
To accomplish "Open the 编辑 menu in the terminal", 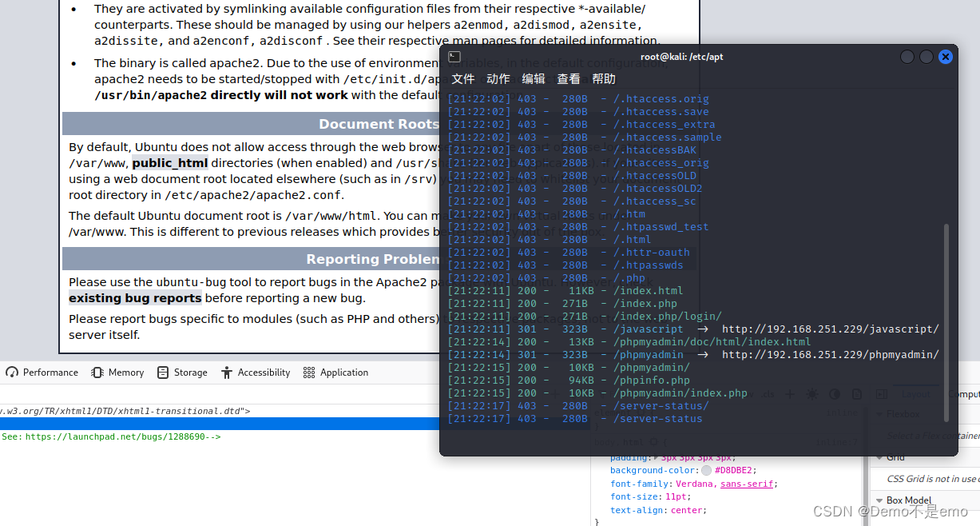I will (534, 78).
